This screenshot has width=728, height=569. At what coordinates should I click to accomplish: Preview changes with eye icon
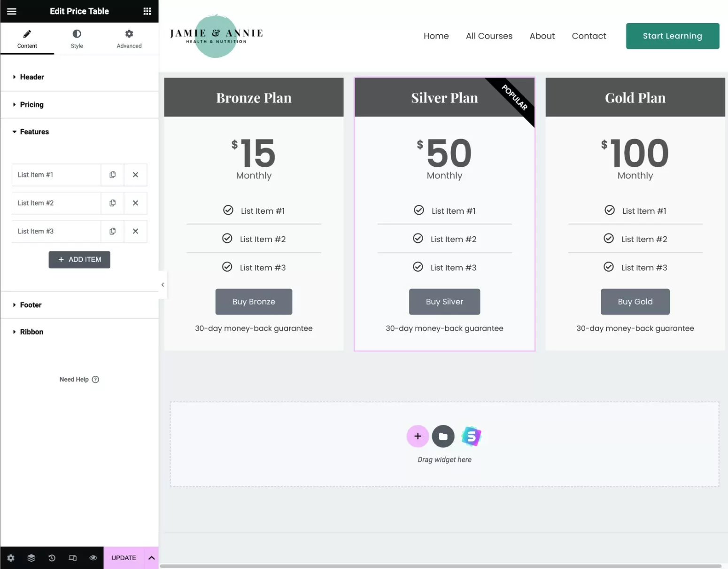click(93, 558)
